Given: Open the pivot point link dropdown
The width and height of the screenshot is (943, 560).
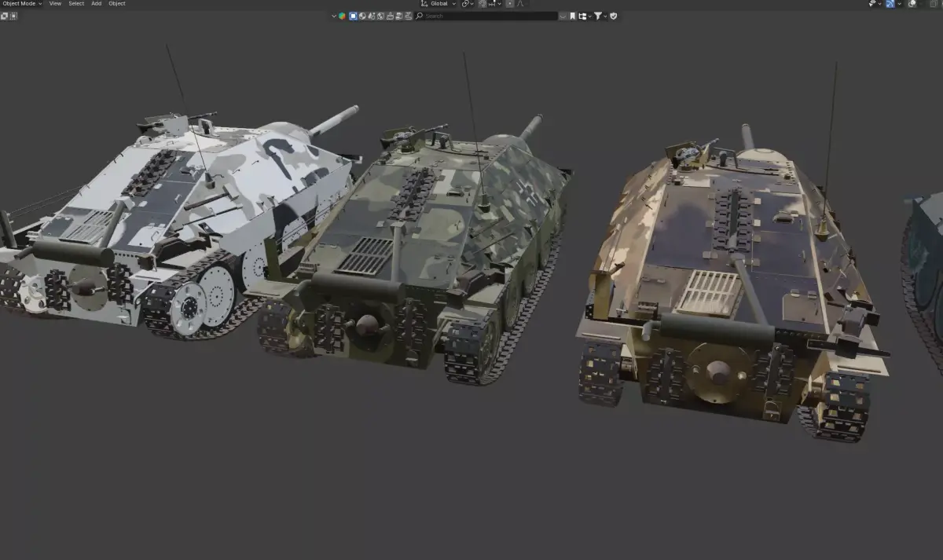Looking at the screenshot, I should pyautogui.click(x=468, y=3).
